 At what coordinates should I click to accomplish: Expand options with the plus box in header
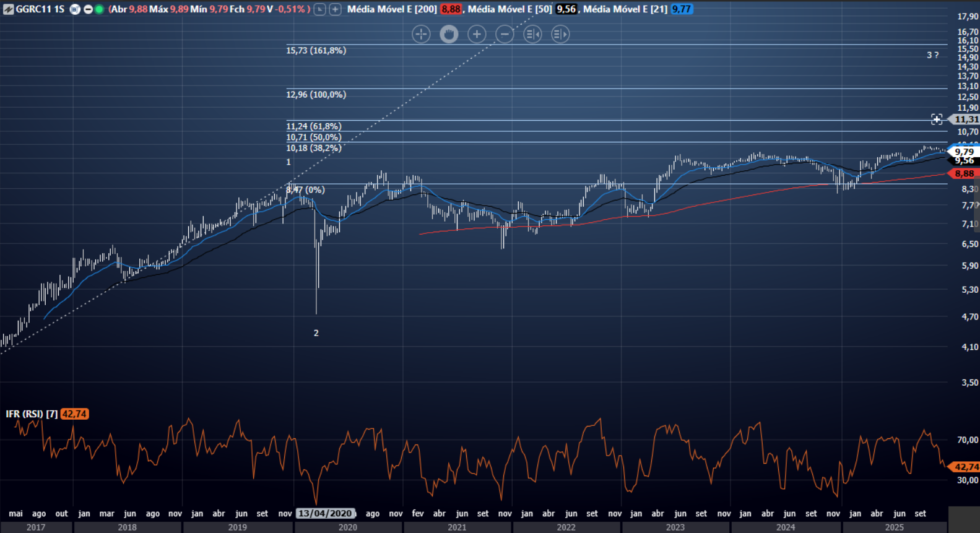[x=335, y=9]
